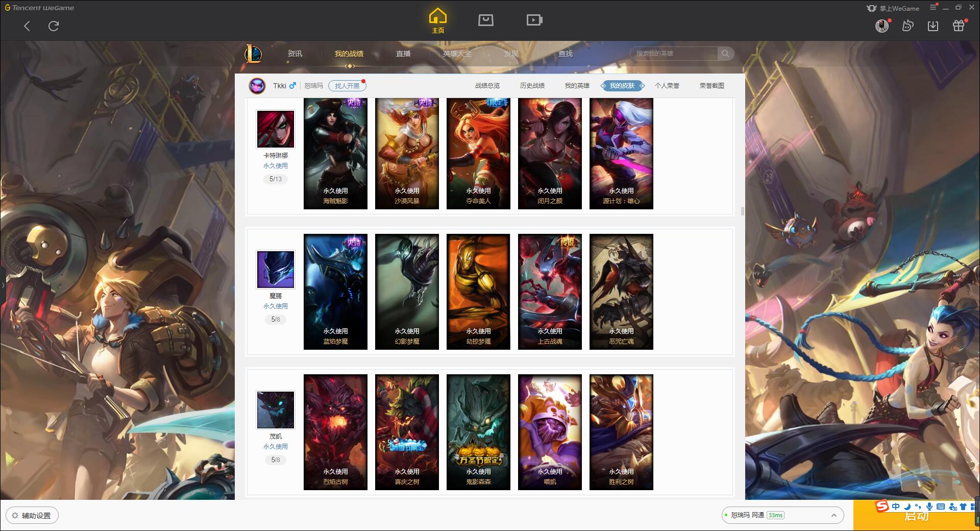Viewport: 980px width, 531px height.
Task: Click the 茂凯 champion portrait
Action: click(x=276, y=409)
